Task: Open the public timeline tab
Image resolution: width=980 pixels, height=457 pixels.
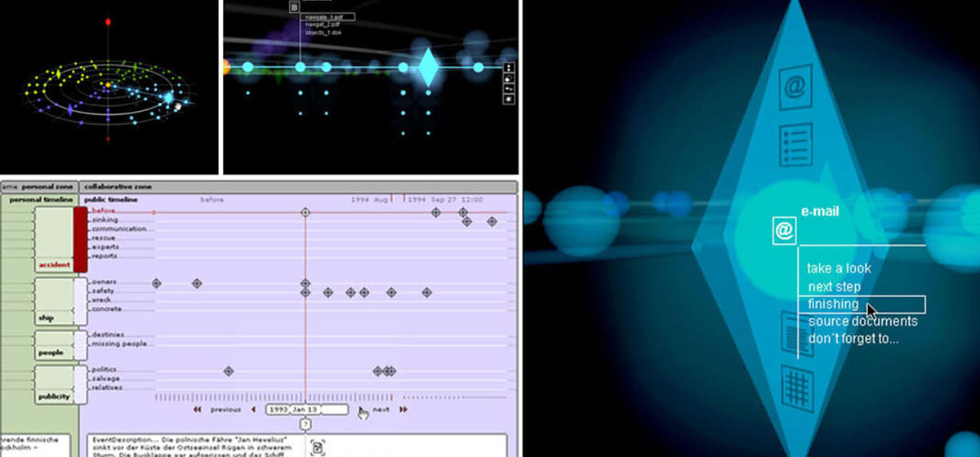Action: click(111, 199)
